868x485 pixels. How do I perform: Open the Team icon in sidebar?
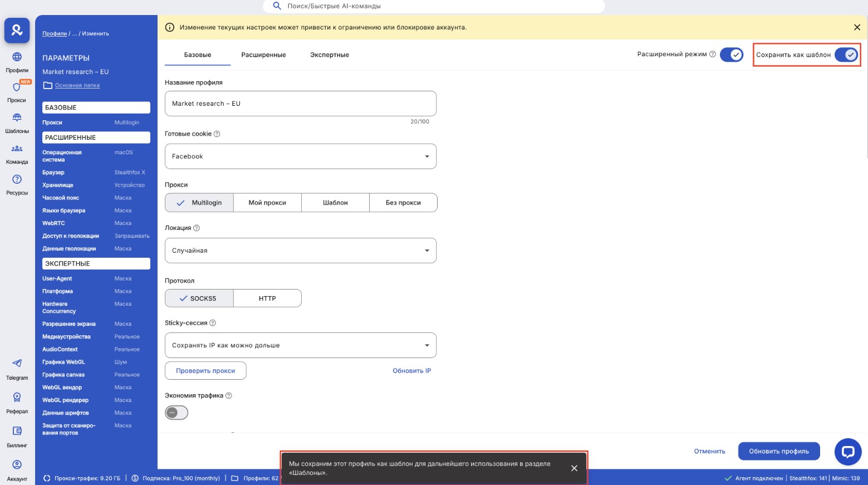click(x=17, y=149)
